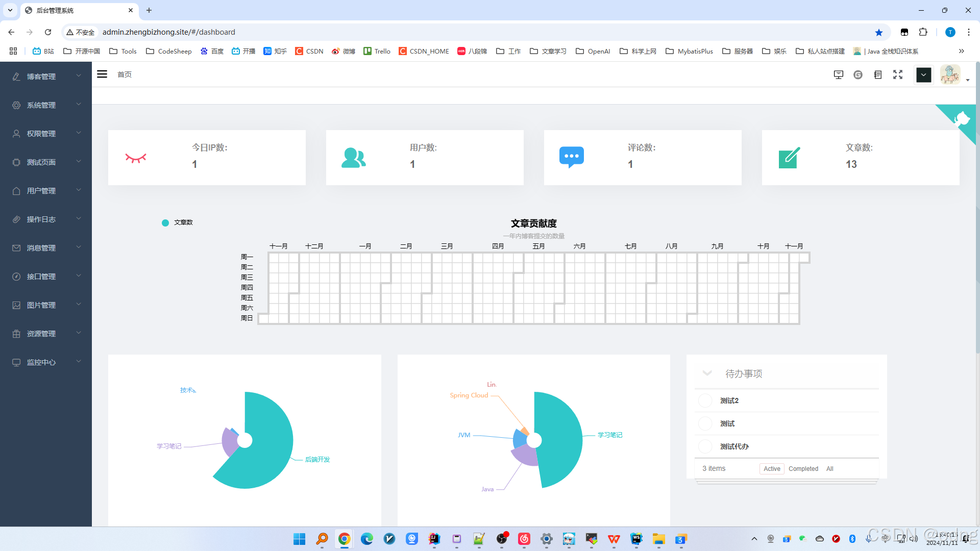Open the Gitee link icon
The height and width of the screenshot is (551, 980).
[x=858, y=75]
